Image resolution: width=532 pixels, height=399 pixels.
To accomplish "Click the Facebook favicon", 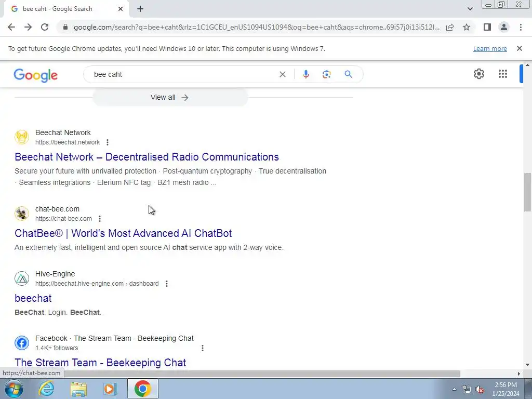I will point(22,343).
